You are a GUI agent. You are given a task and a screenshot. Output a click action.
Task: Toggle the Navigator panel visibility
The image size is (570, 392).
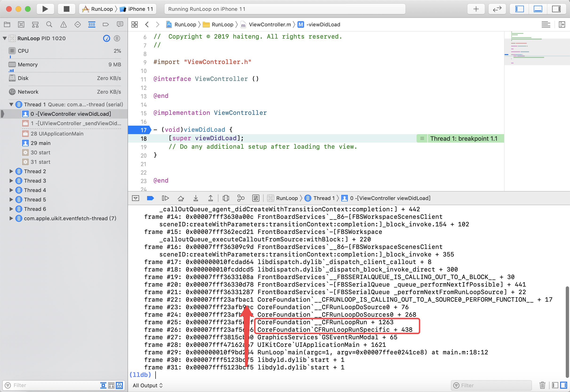(x=519, y=9)
